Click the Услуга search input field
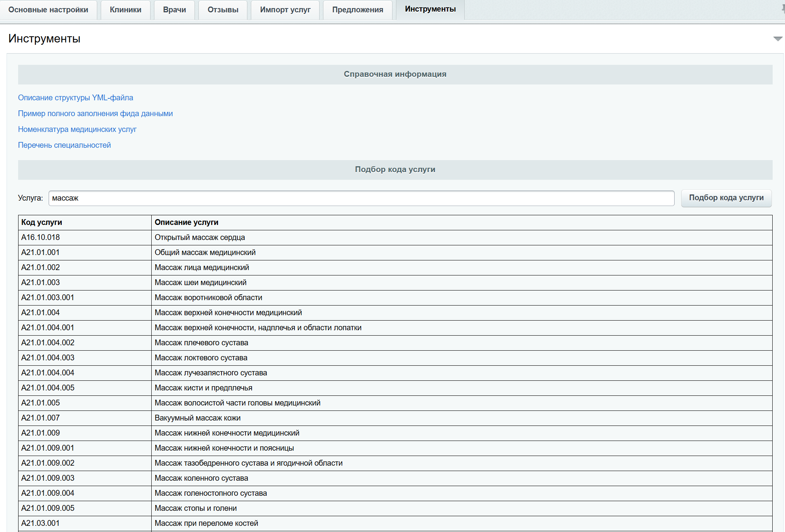Viewport: 785px width, 532px height. tap(361, 198)
